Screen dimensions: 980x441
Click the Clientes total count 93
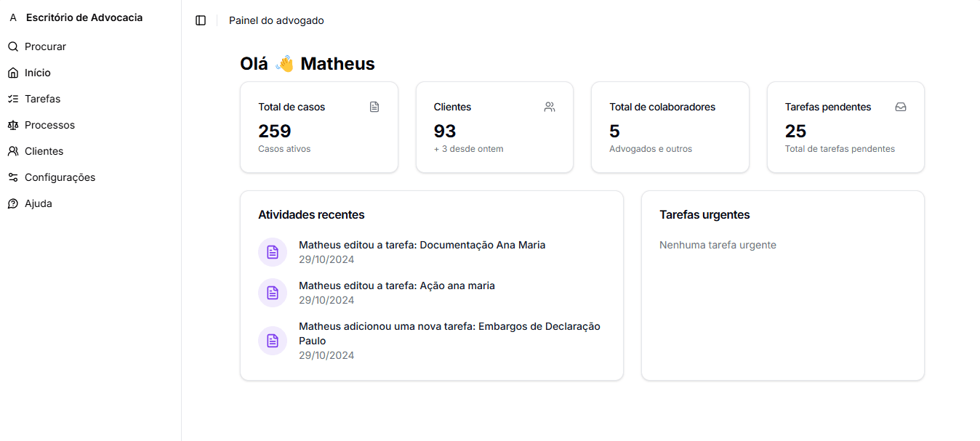[x=445, y=132]
